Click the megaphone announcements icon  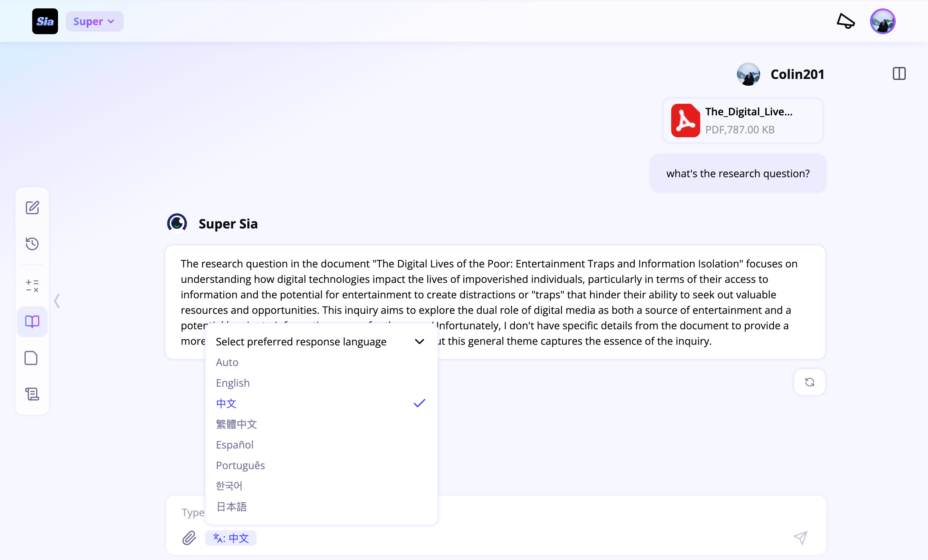(846, 21)
